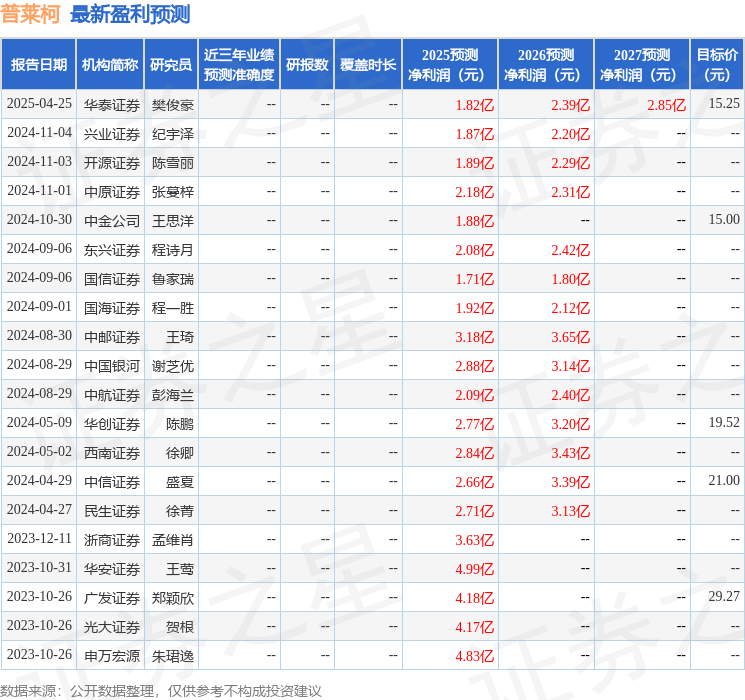Select the 华创证券 institution cell
This screenshot has height=700, width=745.
point(112,424)
